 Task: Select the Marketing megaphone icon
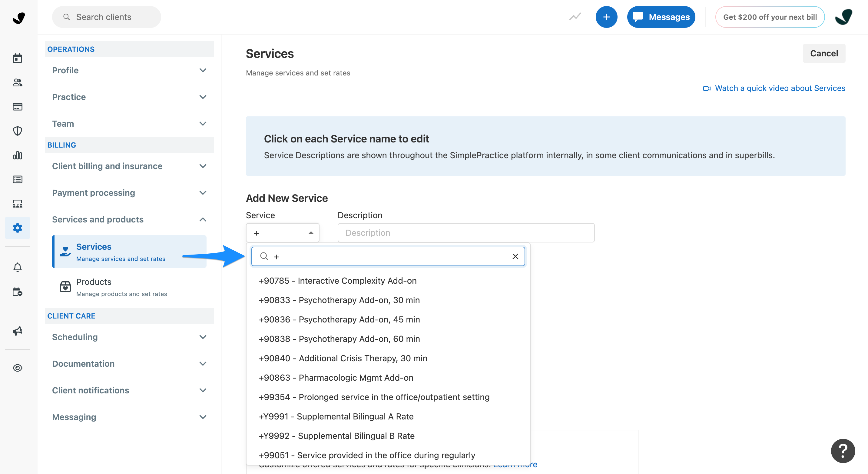18,330
